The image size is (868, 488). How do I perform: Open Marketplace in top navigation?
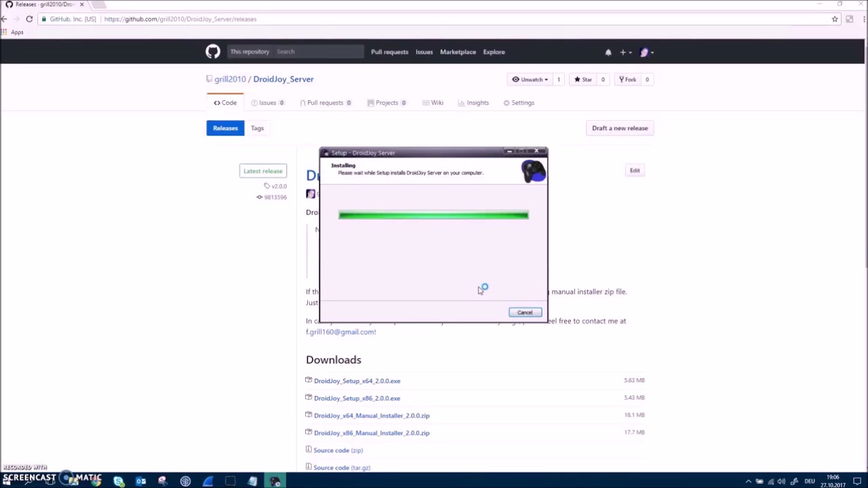click(x=458, y=52)
